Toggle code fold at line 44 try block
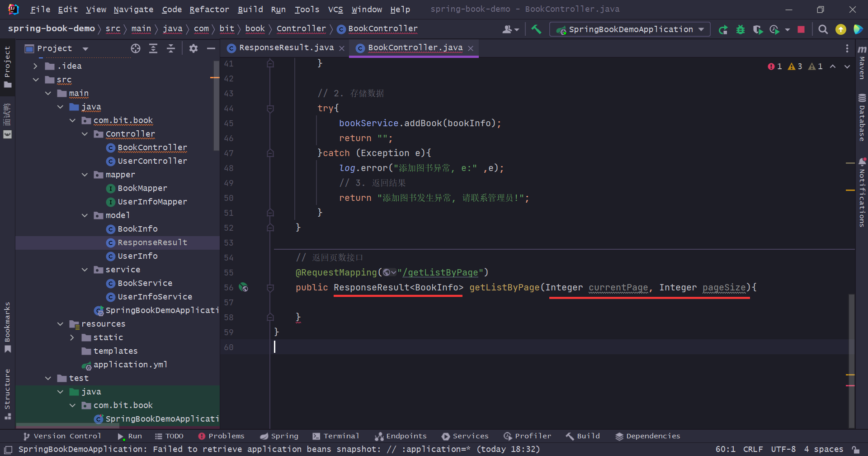Image resolution: width=868 pixels, height=456 pixels. (270, 109)
